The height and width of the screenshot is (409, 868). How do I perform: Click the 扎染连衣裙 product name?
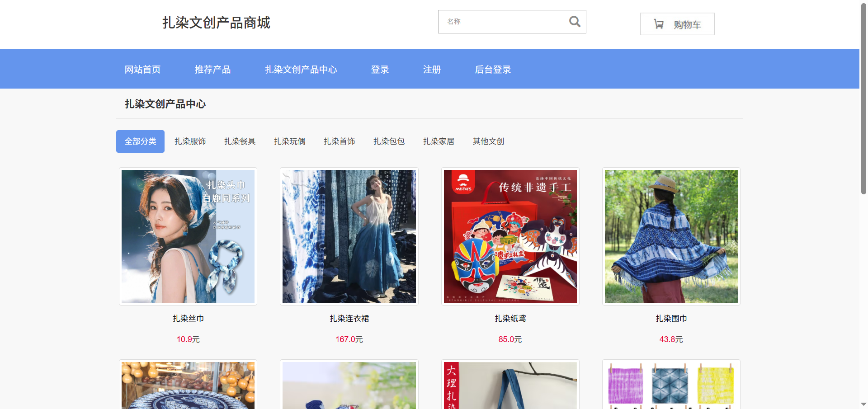349,319
